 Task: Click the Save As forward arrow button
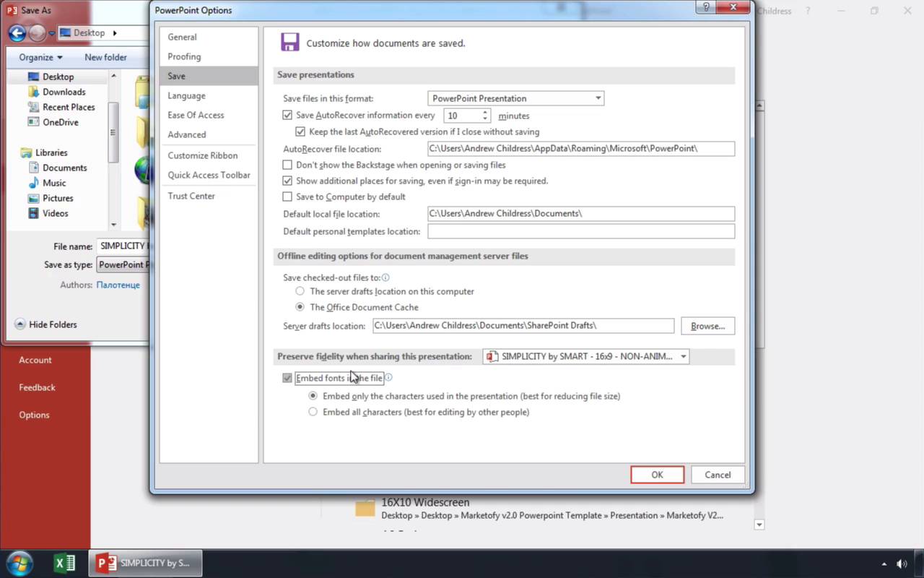pos(37,33)
